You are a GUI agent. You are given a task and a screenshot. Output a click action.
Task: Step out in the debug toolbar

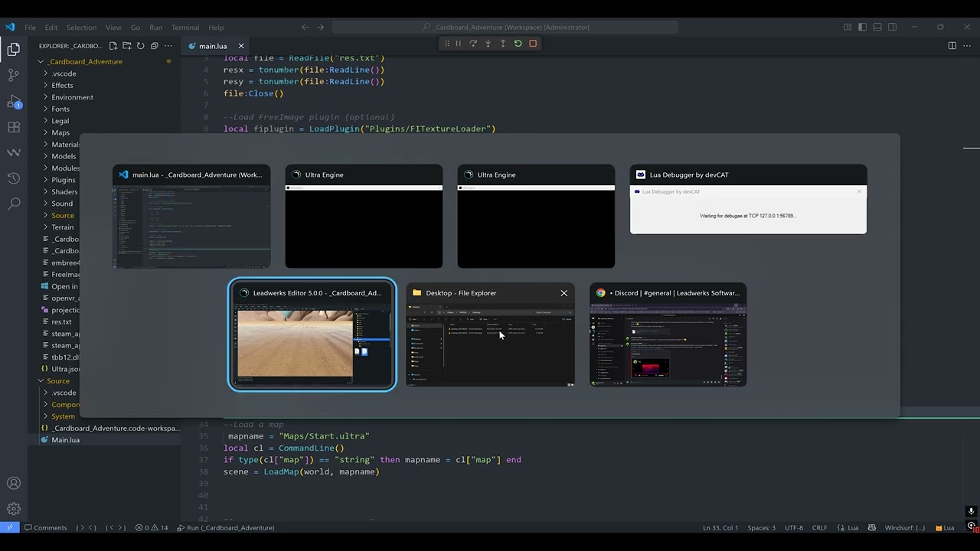point(503,44)
